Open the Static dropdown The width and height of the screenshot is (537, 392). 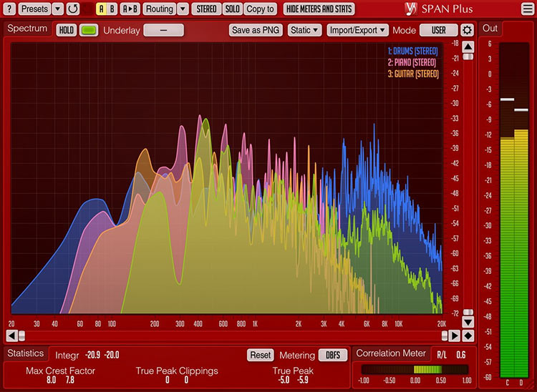click(x=304, y=30)
